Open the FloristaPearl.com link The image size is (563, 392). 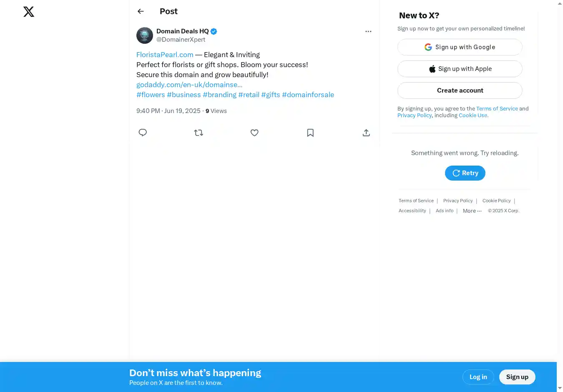pyautogui.click(x=165, y=55)
